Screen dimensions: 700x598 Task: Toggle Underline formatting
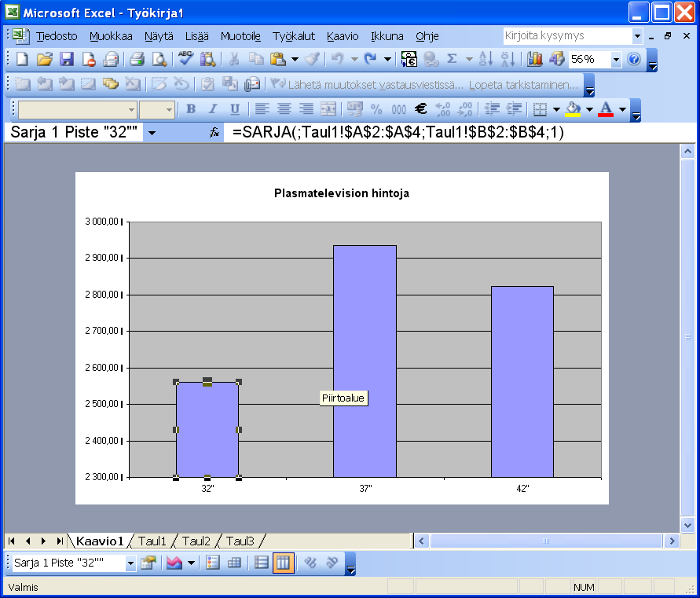235,109
